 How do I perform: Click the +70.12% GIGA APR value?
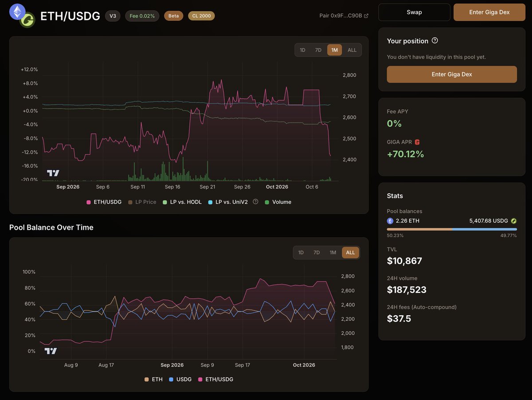[x=406, y=154]
